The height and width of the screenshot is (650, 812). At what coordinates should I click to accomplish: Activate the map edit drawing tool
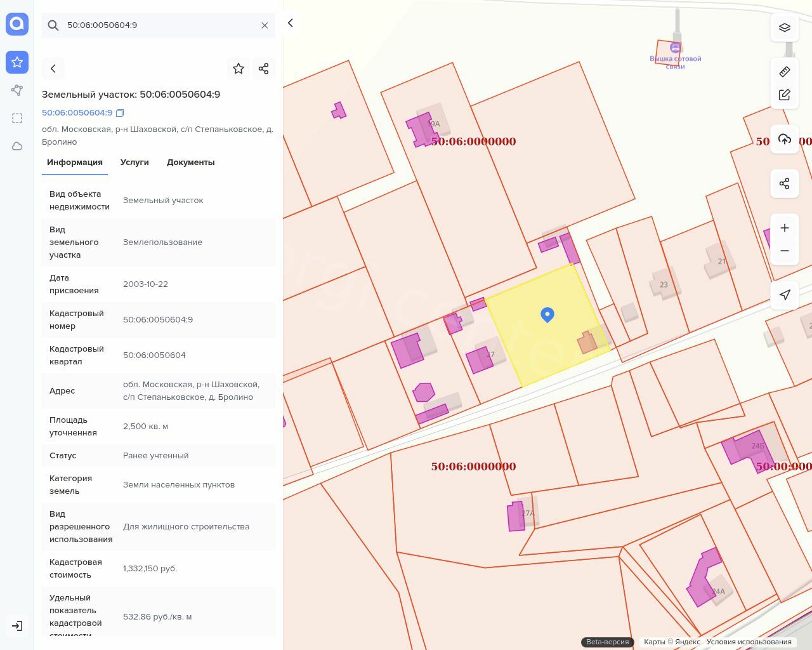784,95
